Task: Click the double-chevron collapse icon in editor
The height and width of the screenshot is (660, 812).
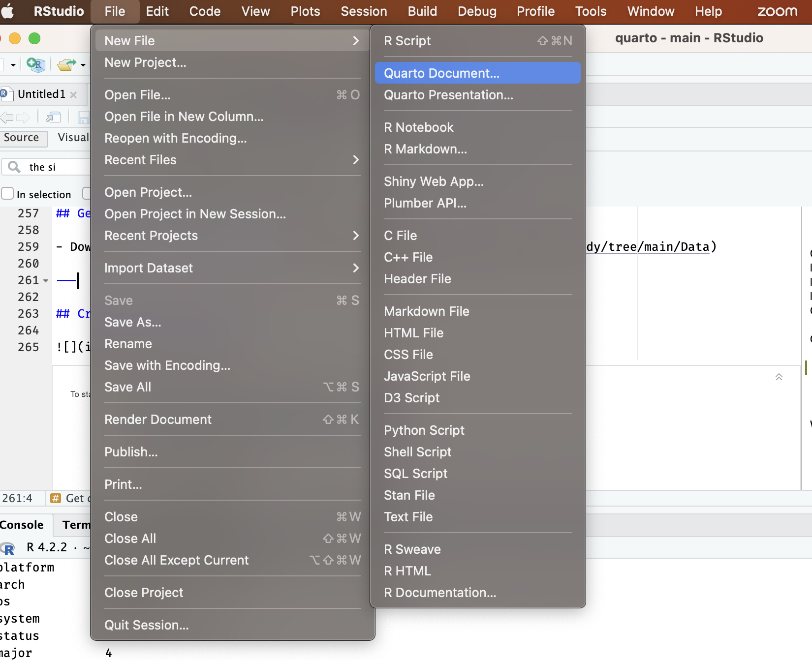Action: (779, 377)
